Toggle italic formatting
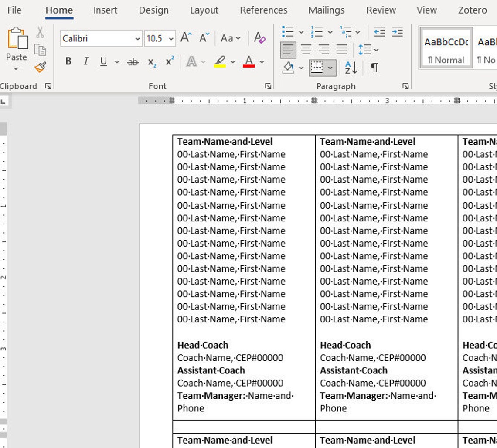The image size is (497, 448). point(86,61)
